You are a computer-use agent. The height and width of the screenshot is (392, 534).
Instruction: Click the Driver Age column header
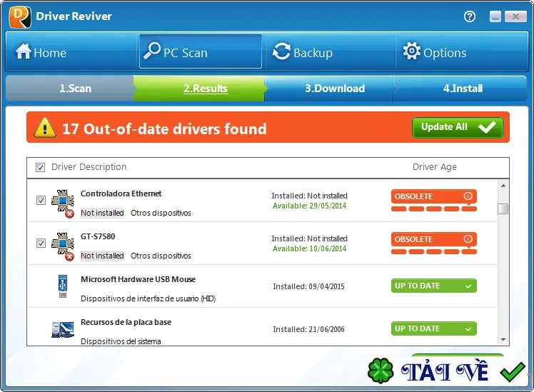pos(434,167)
